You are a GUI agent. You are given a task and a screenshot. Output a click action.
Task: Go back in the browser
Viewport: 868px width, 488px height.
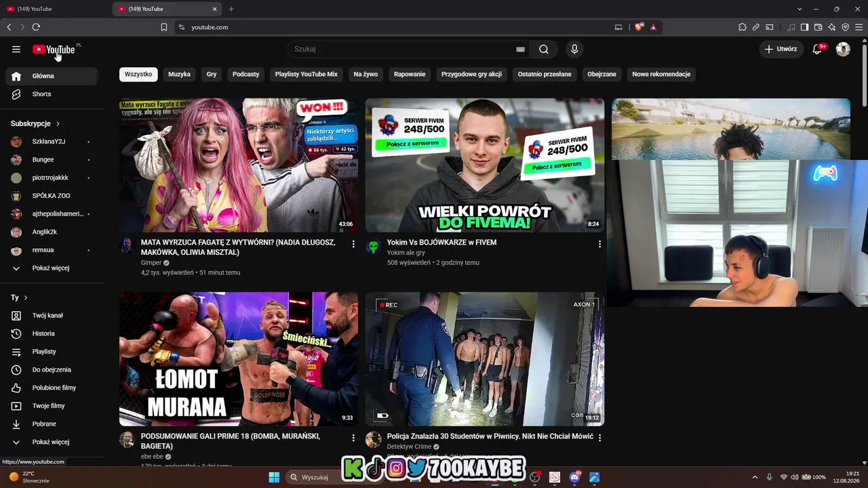coord(9,27)
